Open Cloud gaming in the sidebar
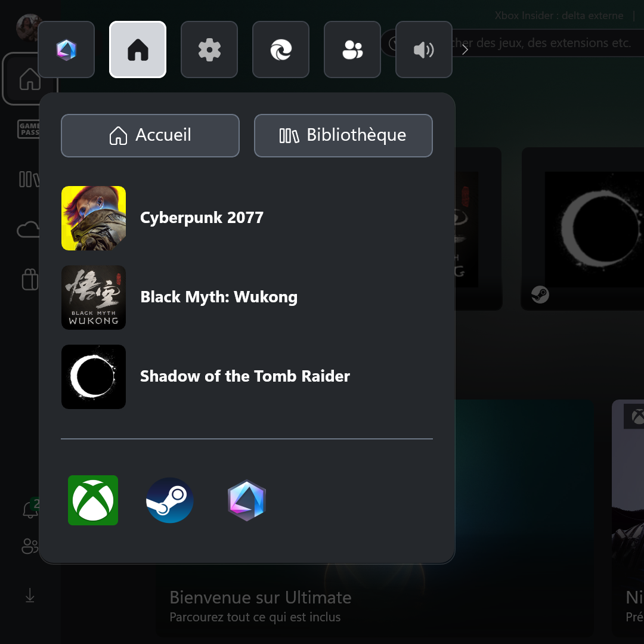The height and width of the screenshot is (644, 644). click(x=28, y=230)
